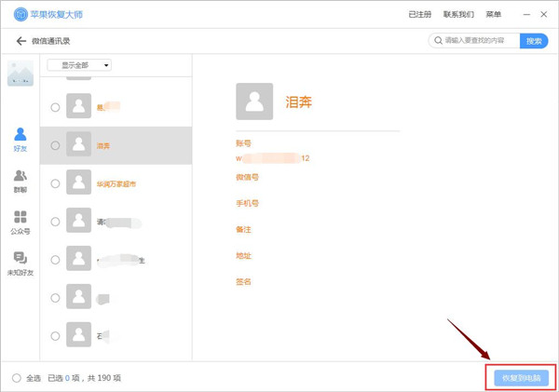Viewport: 559px width, 392px height.
Task: Select radio button of contact below 华润万家超市
Action: (x=55, y=222)
